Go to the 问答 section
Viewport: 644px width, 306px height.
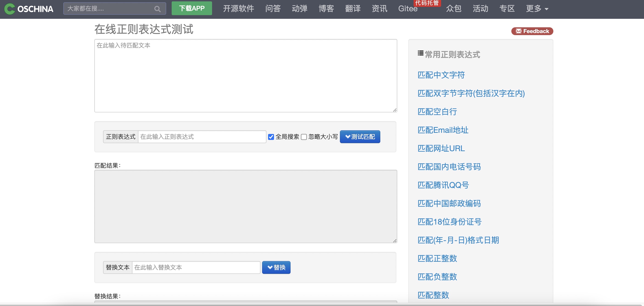(273, 9)
